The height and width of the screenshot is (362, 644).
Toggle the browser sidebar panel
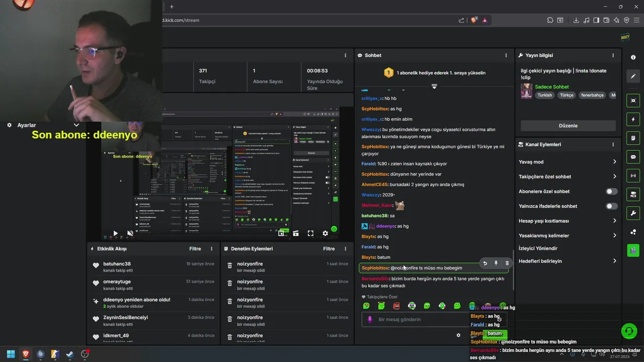tap(596, 20)
